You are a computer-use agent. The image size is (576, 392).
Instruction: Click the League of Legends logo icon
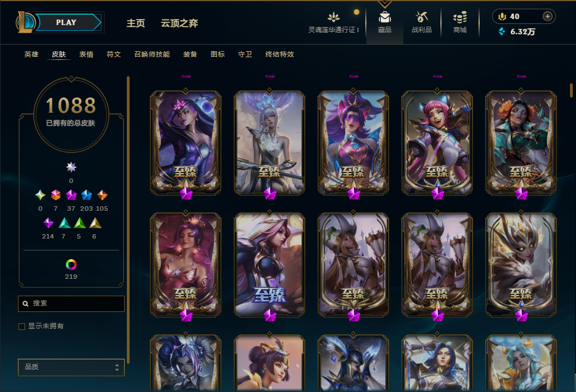coord(25,22)
